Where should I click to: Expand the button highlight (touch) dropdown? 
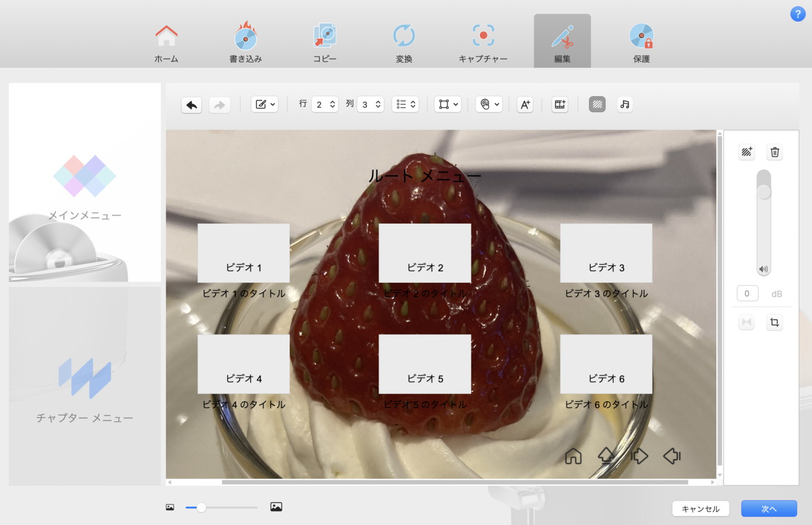point(489,104)
